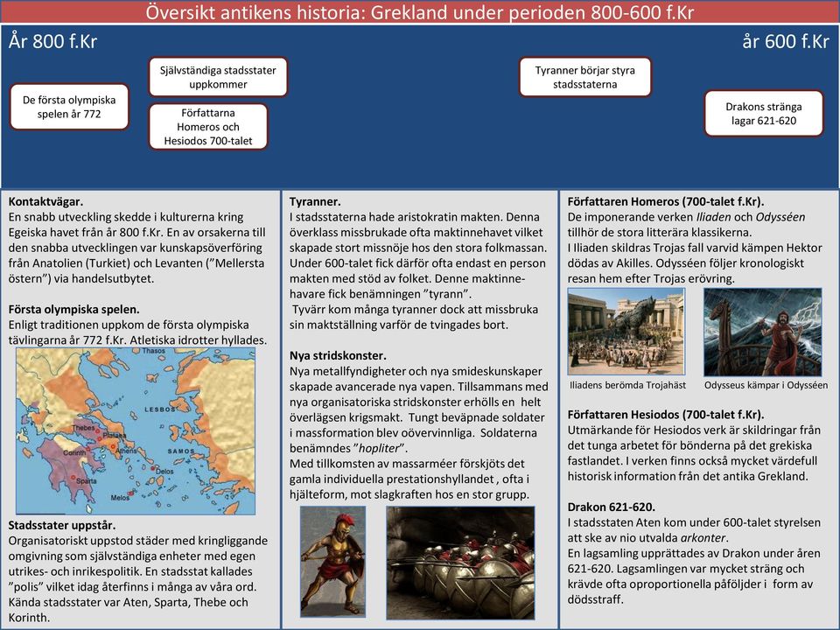Click 'Corinth' on the map

point(73,452)
